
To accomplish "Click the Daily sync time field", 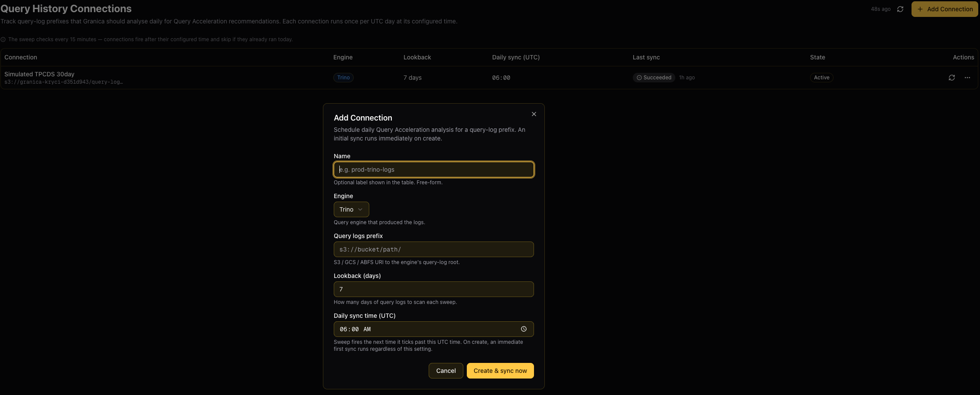I will pos(433,329).
